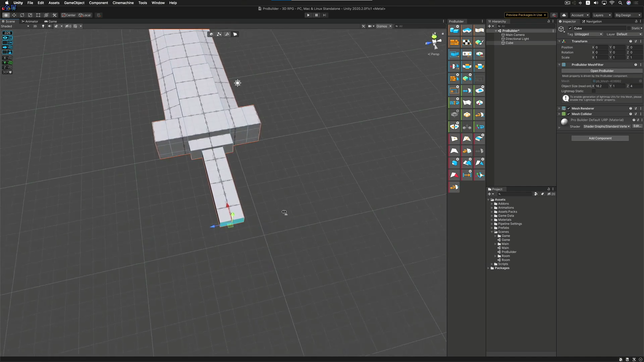Viewport: 644px width, 362px height.
Task: Expand the Prefabs folder in Project panel
Action: [x=492, y=228]
